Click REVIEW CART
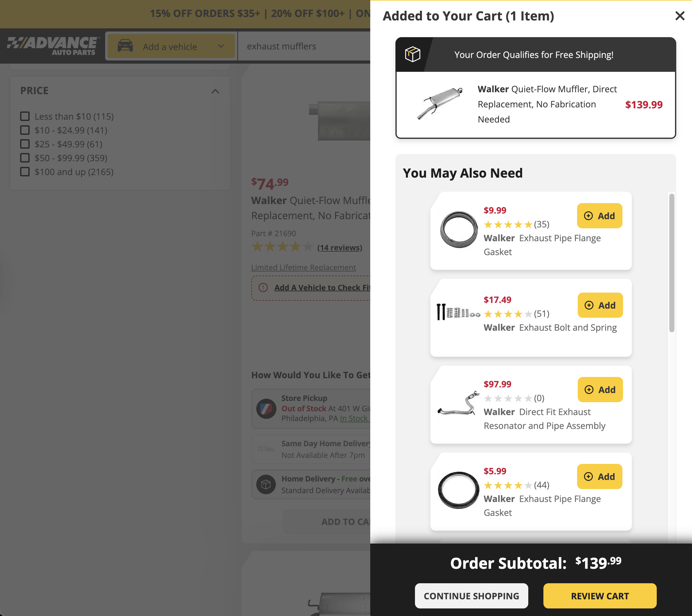The height and width of the screenshot is (616, 692). tap(599, 595)
